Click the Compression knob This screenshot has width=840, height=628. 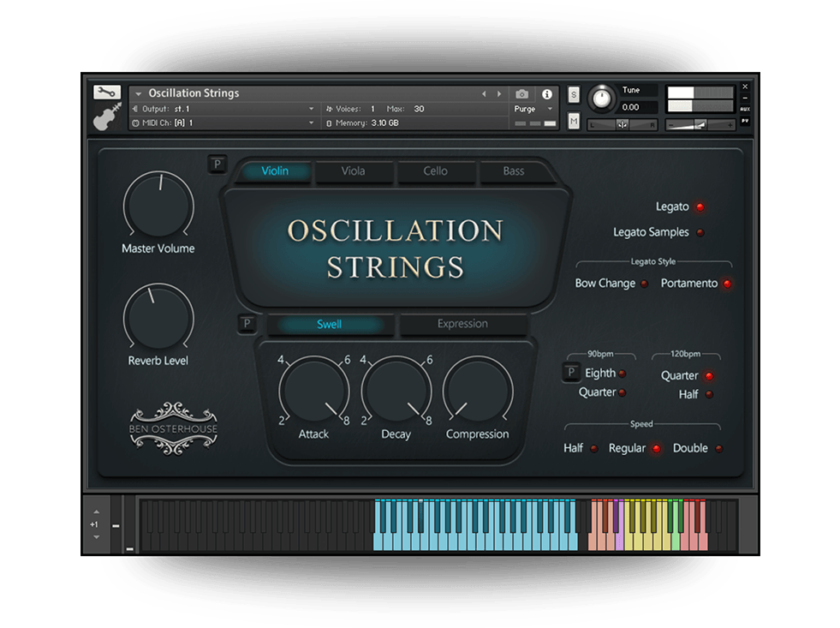click(x=477, y=390)
